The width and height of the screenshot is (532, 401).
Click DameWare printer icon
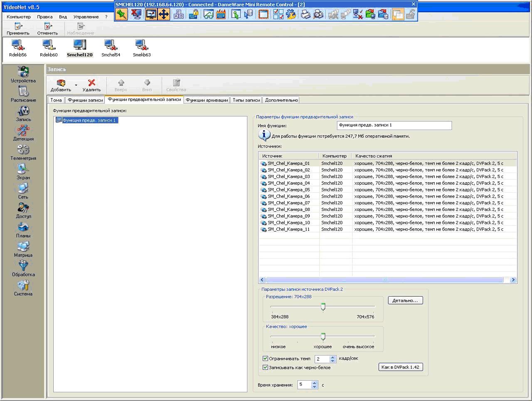pos(305,15)
